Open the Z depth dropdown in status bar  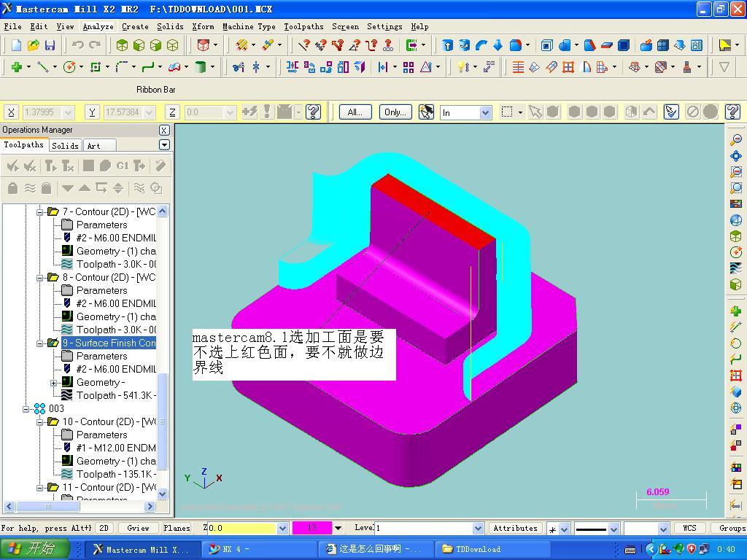[282, 528]
